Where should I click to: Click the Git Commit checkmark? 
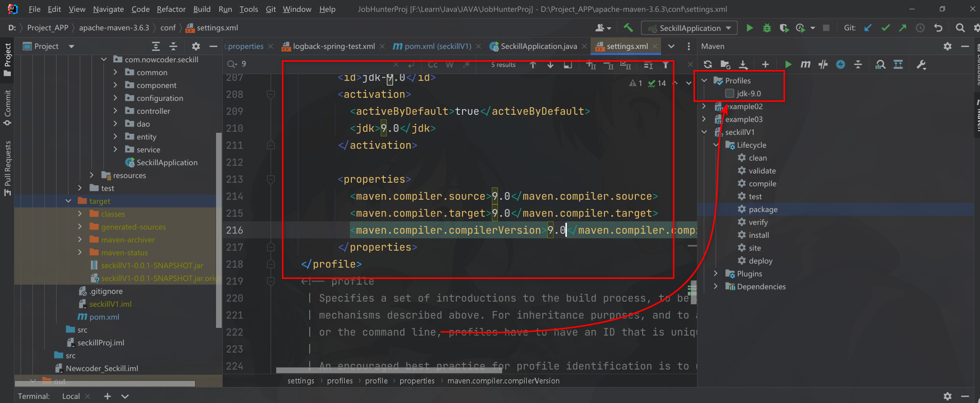pos(885,28)
